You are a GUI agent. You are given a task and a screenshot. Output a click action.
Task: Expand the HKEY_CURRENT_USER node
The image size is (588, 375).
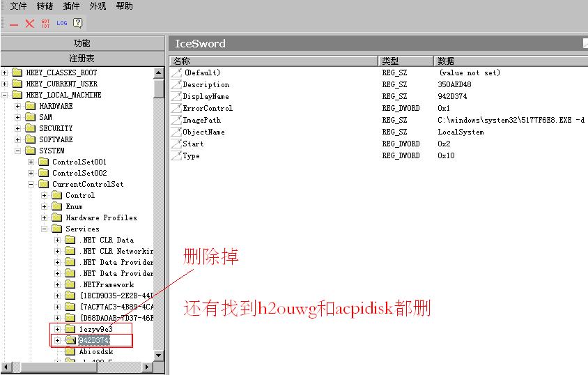(4, 84)
